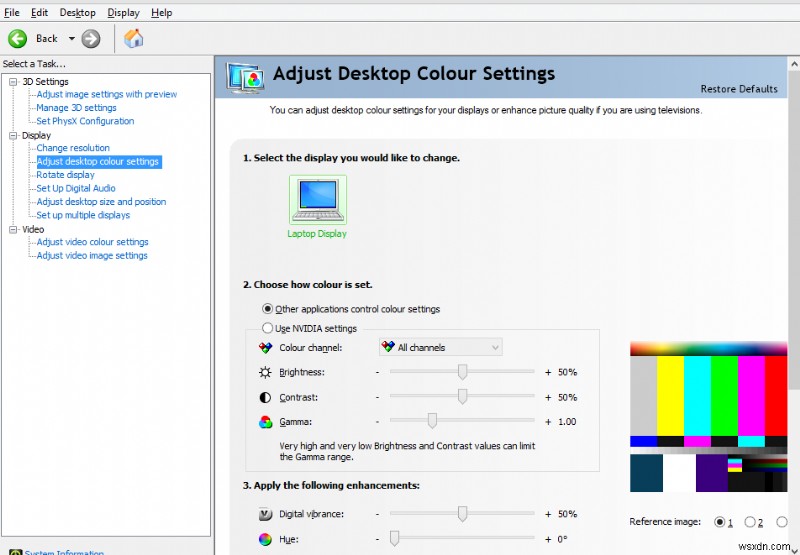Open Adjust video colour settings
Viewport: 800px width, 555px height.
pos(92,242)
